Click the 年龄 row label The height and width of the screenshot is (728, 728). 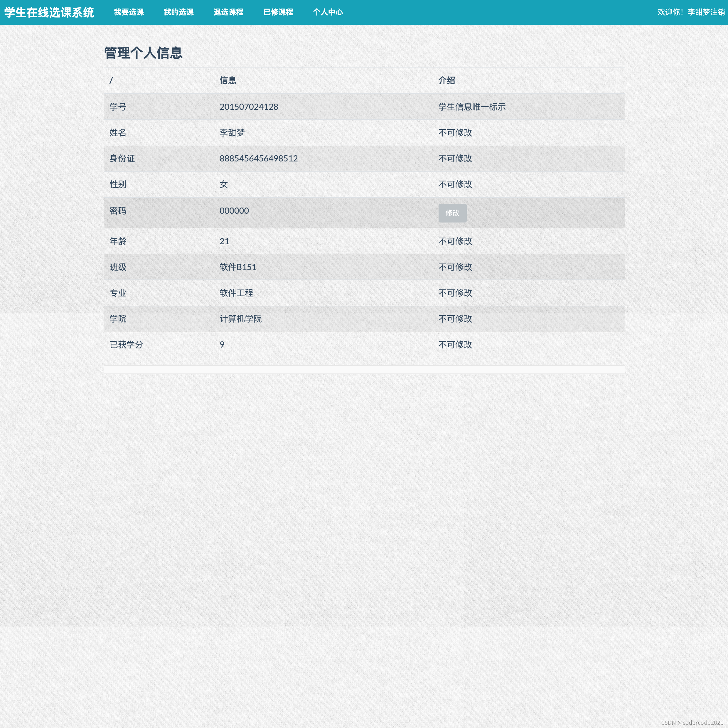pyautogui.click(x=118, y=241)
